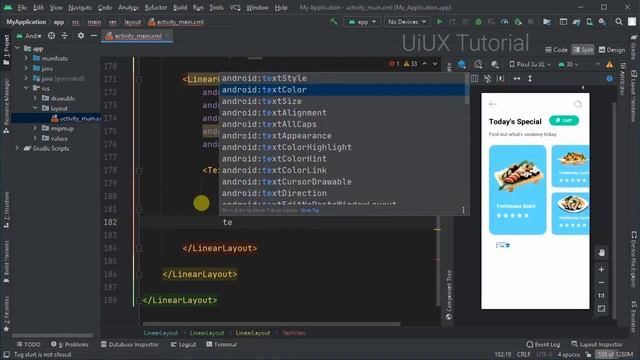This screenshot has height=360, width=640.
Task: Zoom out with the minus icon in preview
Action: pyautogui.click(x=601, y=282)
